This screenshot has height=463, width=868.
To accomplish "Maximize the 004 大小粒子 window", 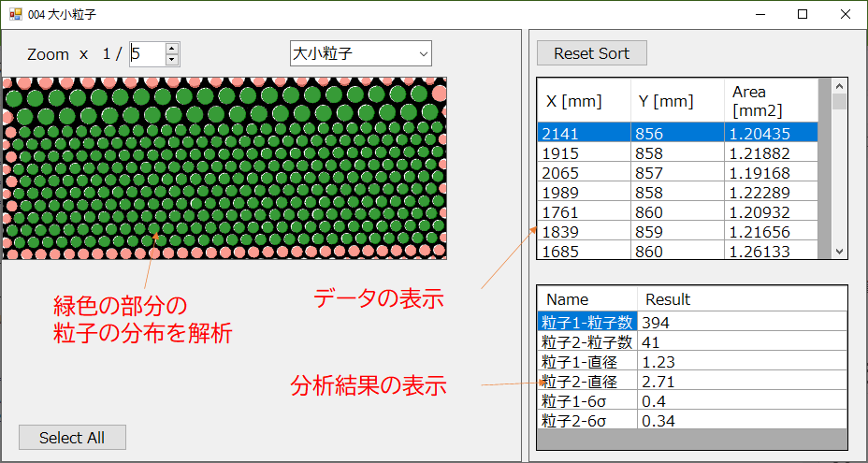I will 803,14.
